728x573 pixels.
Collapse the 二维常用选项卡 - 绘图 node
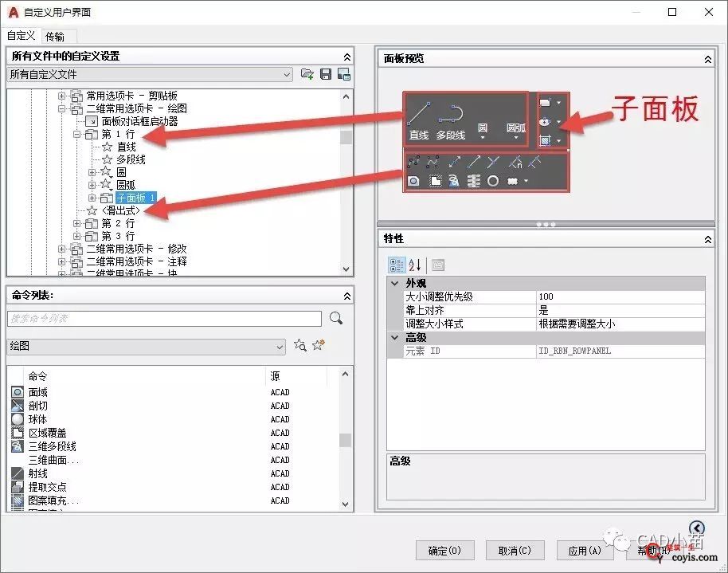[61, 108]
